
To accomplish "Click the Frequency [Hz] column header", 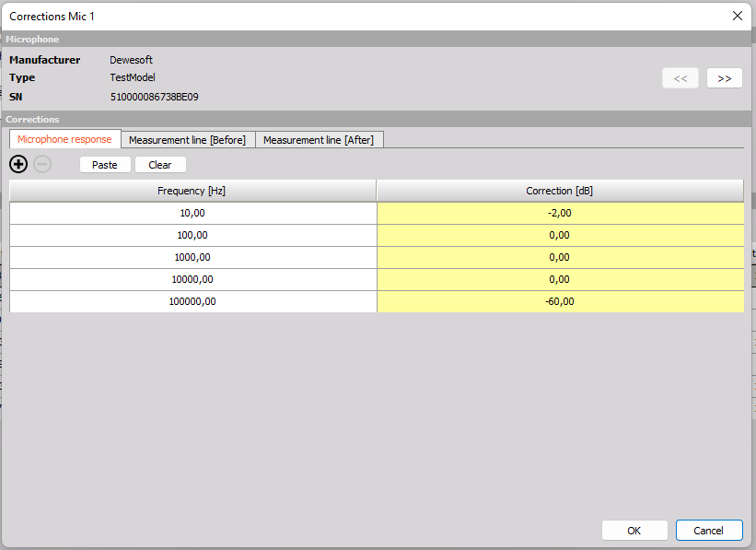I will tap(192, 191).
